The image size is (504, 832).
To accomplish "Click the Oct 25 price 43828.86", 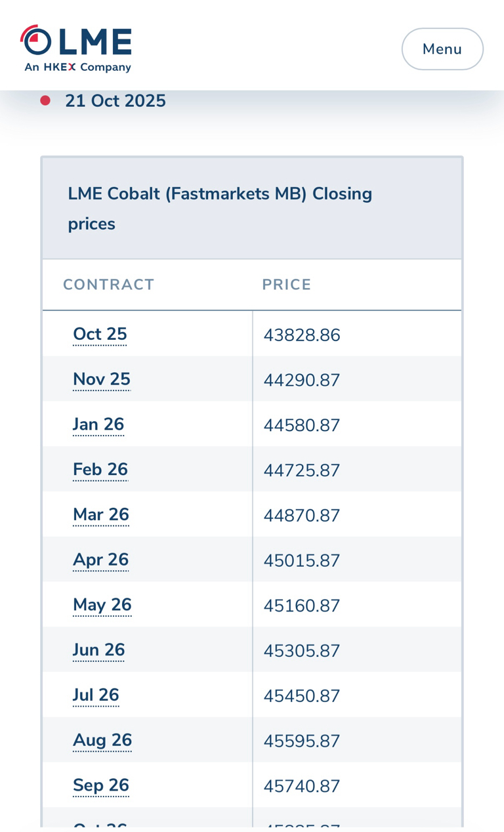I will point(302,335).
